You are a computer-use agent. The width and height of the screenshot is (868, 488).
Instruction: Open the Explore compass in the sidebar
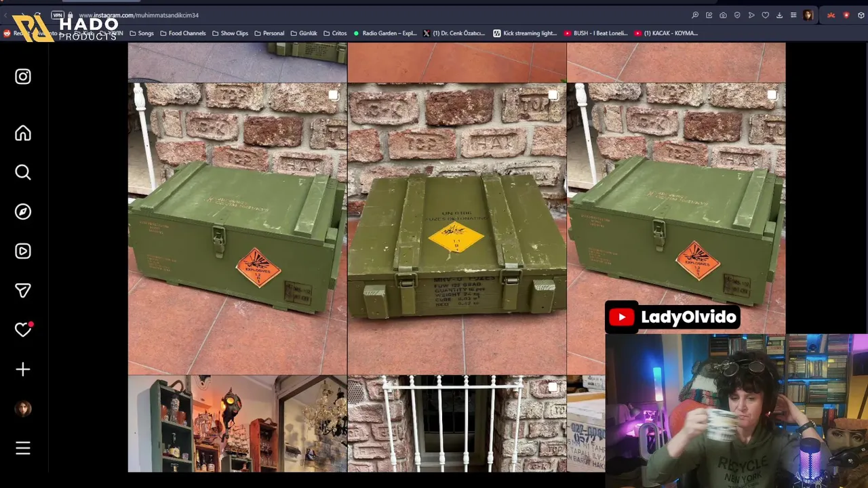23,211
